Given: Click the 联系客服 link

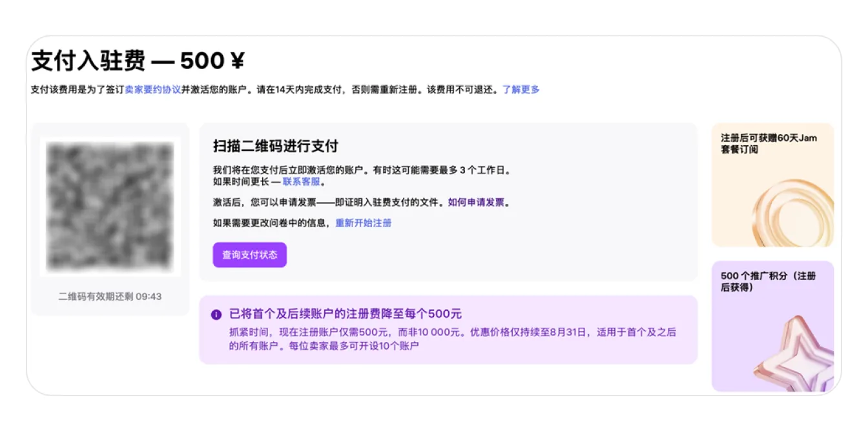Looking at the screenshot, I should tap(301, 181).
